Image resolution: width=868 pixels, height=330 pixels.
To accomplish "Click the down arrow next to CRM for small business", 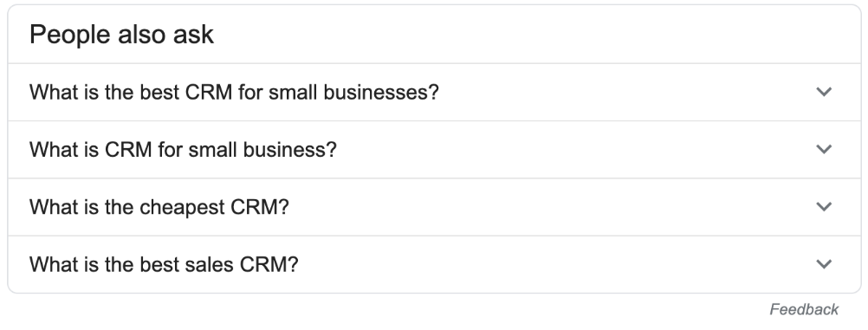I will pyautogui.click(x=824, y=150).
